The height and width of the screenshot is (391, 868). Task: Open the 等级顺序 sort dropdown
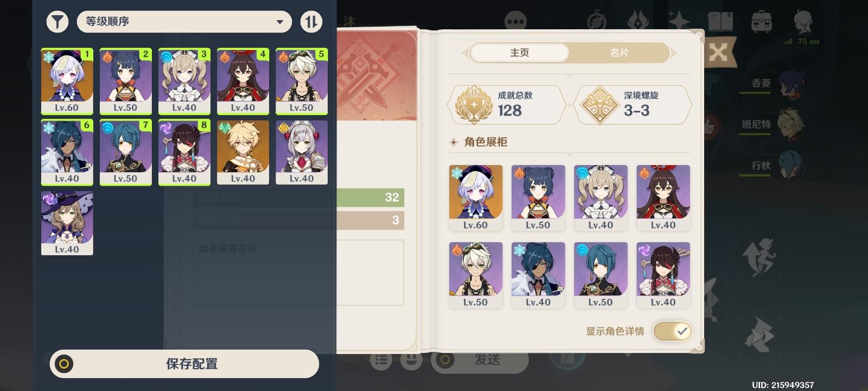[x=184, y=22]
